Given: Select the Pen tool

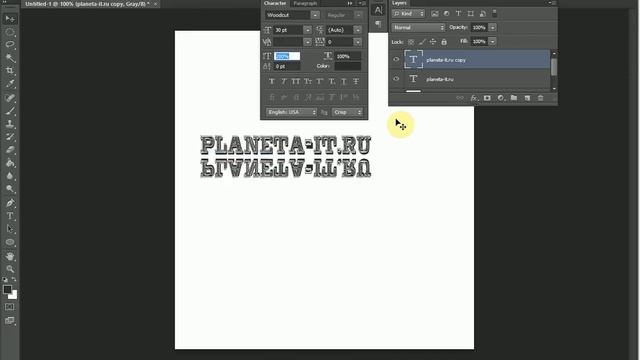Looking at the screenshot, I should click(x=10, y=203).
